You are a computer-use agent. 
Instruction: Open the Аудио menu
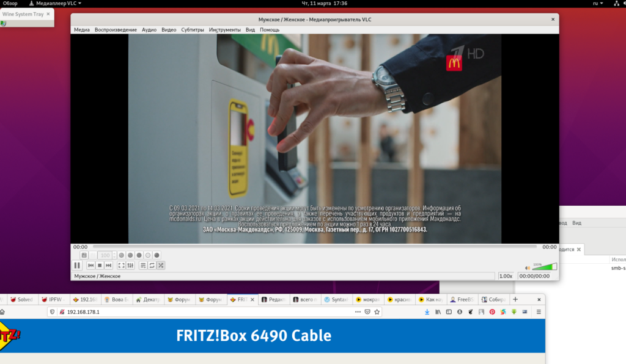click(x=149, y=30)
